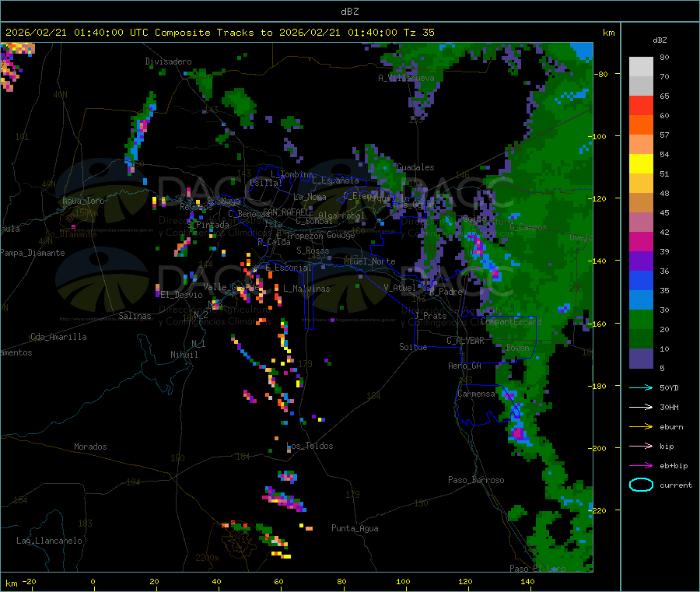Screen dimensions: 700x592
Task: Click the J_Prats map label
Action: (431, 316)
